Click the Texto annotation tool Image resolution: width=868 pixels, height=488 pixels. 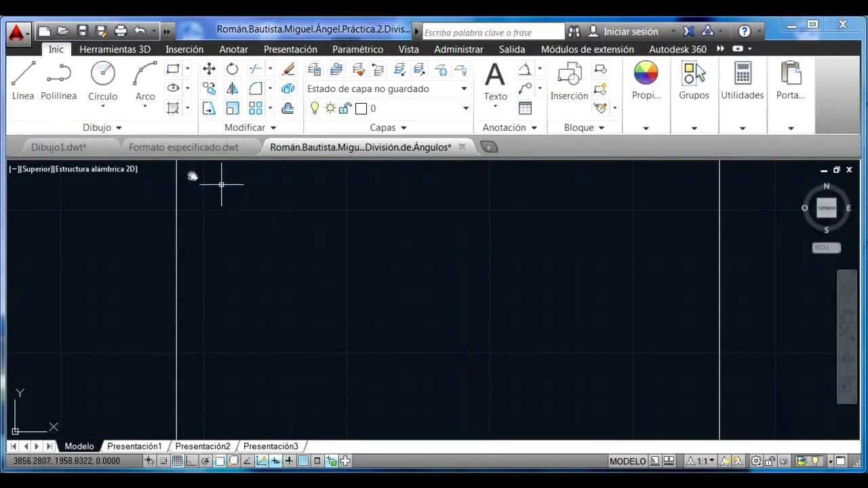[495, 81]
